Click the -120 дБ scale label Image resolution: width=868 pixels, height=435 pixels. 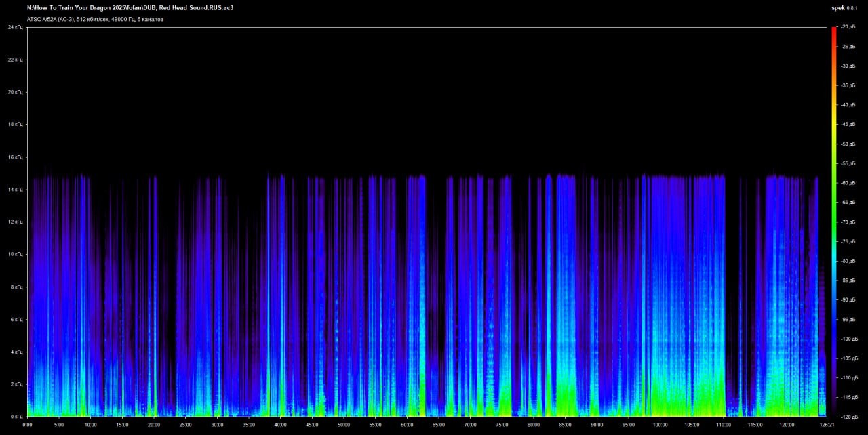pyautogui.click(x=848, y=416)
